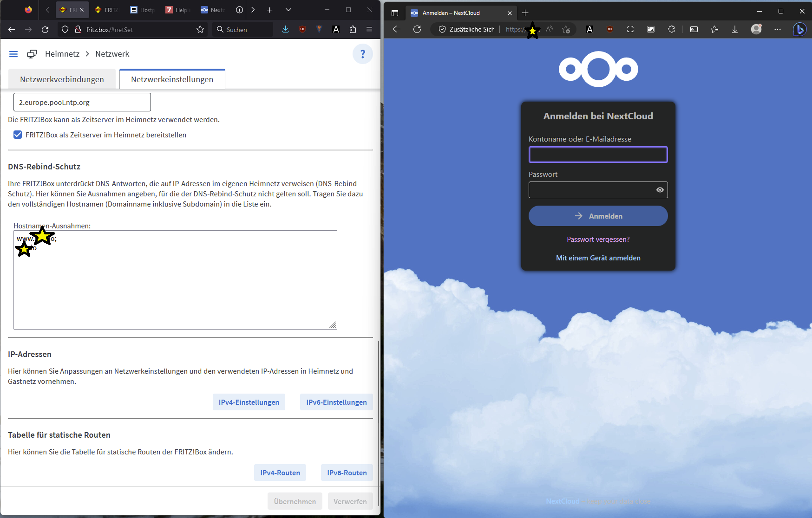The image size is (812, 518).
Task: Open IPv6-Einstellungen
Action: [x=336, y=402]
